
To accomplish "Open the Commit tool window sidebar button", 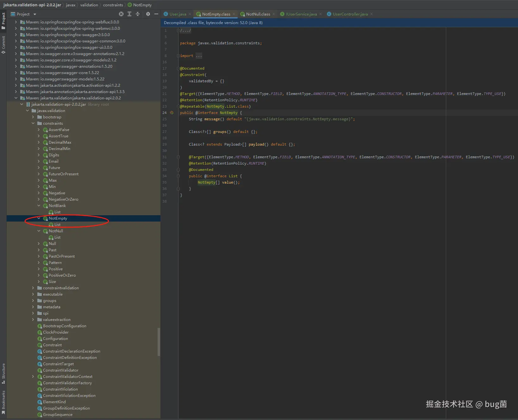I will pyautogui.click(x=3, y=45).
